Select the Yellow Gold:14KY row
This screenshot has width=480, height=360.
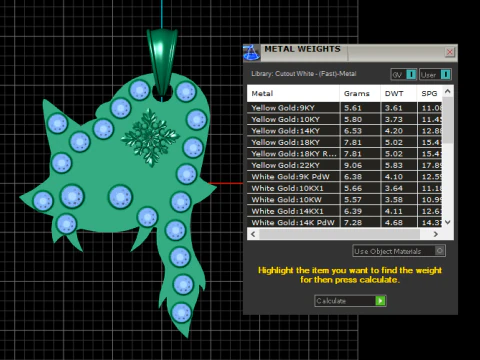tap(345, 131)
